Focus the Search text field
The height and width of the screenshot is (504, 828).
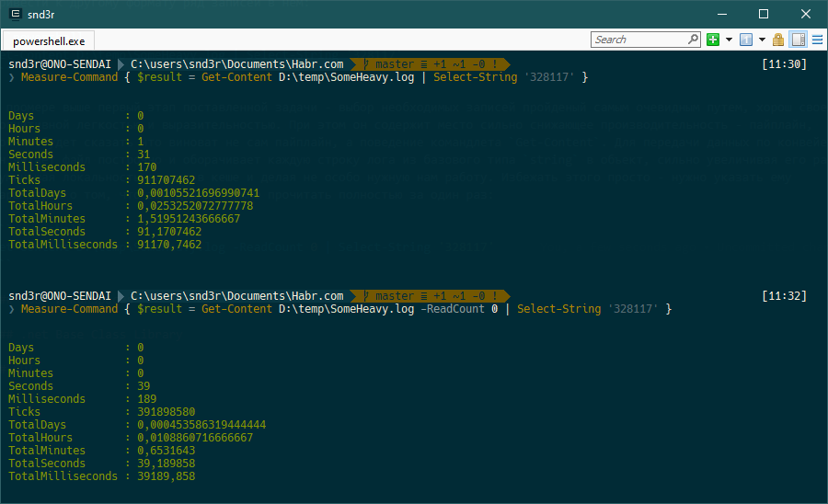click(x=639, y=40)
